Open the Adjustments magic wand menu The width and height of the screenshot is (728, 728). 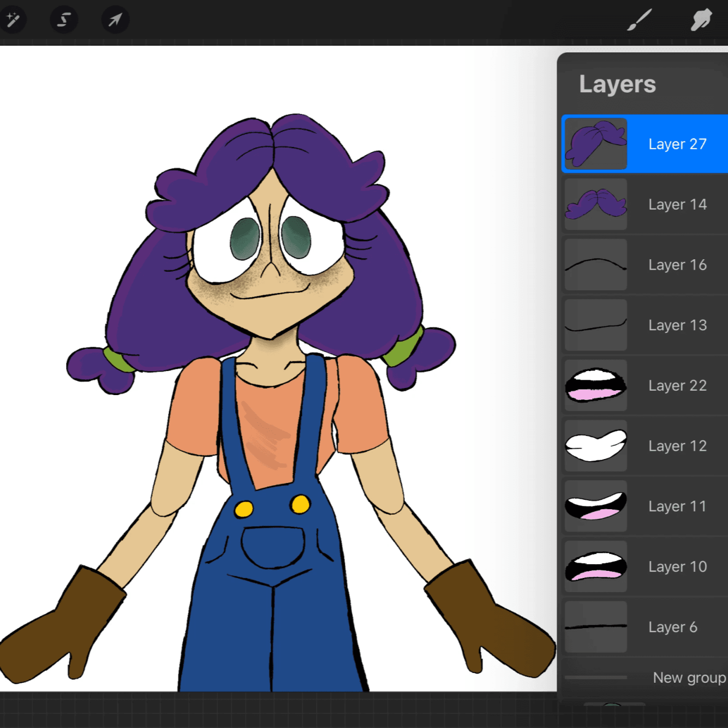[x=12, y=20]
